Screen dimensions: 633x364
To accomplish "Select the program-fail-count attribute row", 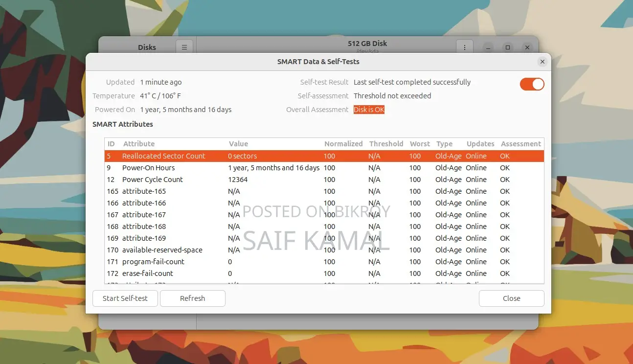I will [324, 262].
